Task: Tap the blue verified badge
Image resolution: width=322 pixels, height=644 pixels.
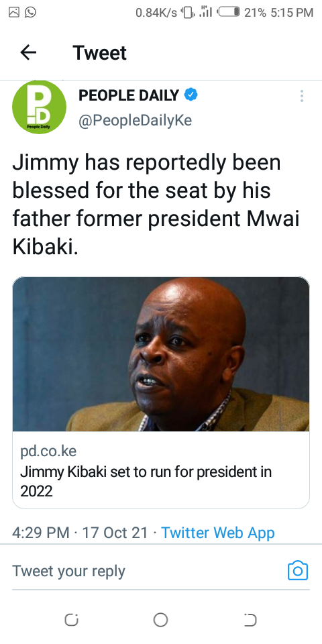Action: point(191,95)
